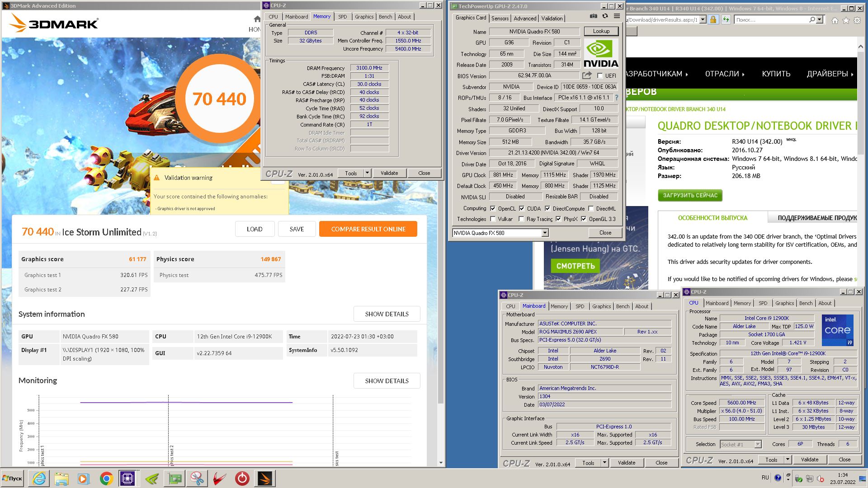Click GPU-Z refresh icon

point(605,16)
